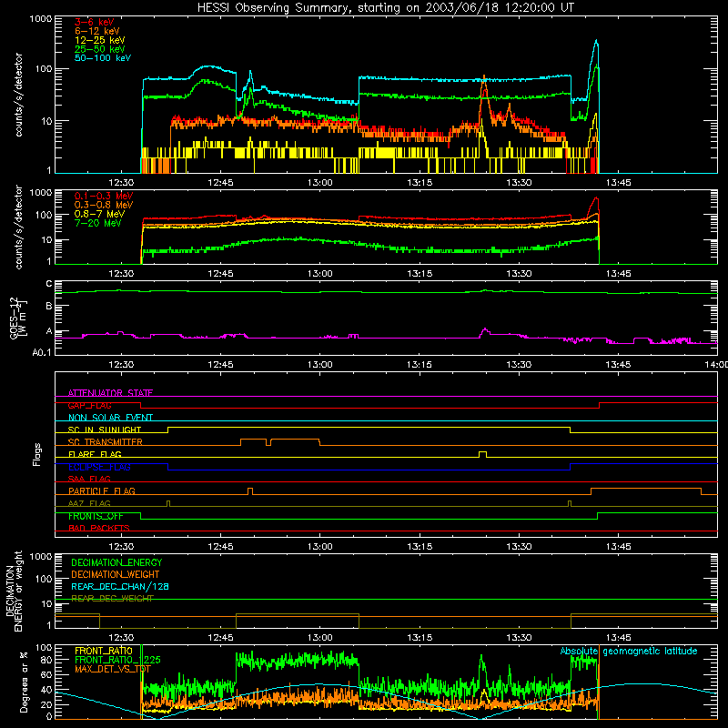The height and width of the screenshot is (728, 728).
Task: Click the HESSI Observing Summary title
Action: click(385, 8)
